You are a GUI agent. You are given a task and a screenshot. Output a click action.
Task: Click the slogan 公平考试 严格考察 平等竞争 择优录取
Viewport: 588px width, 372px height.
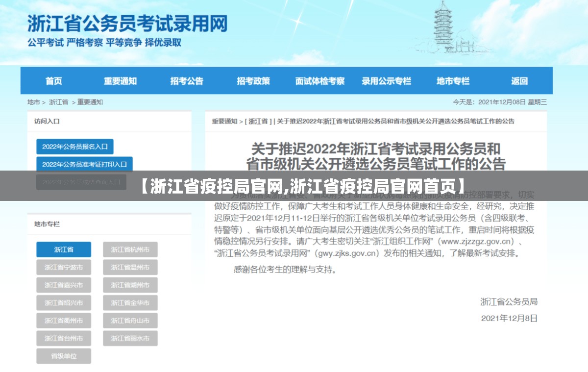click(x=104, y=43)
